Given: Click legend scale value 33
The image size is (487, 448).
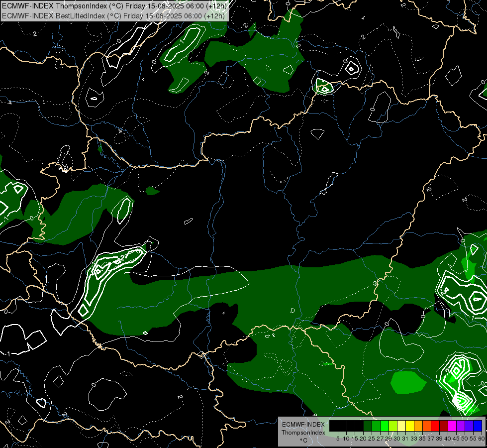Looking at the screenshot, I should pyautogui.click(x=414, y=439).
